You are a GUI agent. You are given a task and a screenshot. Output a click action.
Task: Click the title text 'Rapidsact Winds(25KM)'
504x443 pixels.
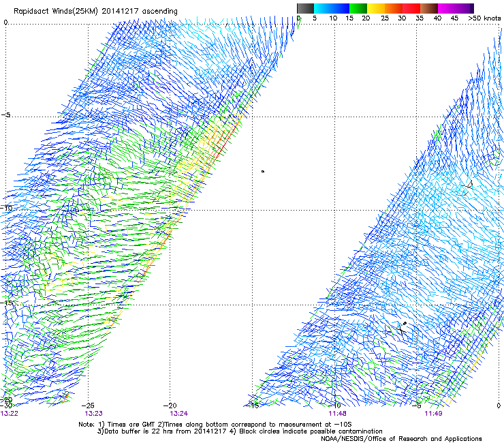[56, 11]
